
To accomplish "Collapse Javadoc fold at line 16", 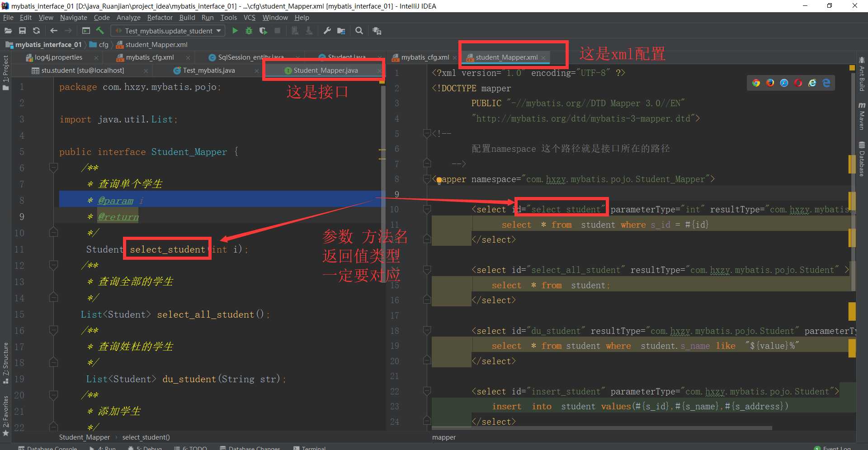I will 53,330.
